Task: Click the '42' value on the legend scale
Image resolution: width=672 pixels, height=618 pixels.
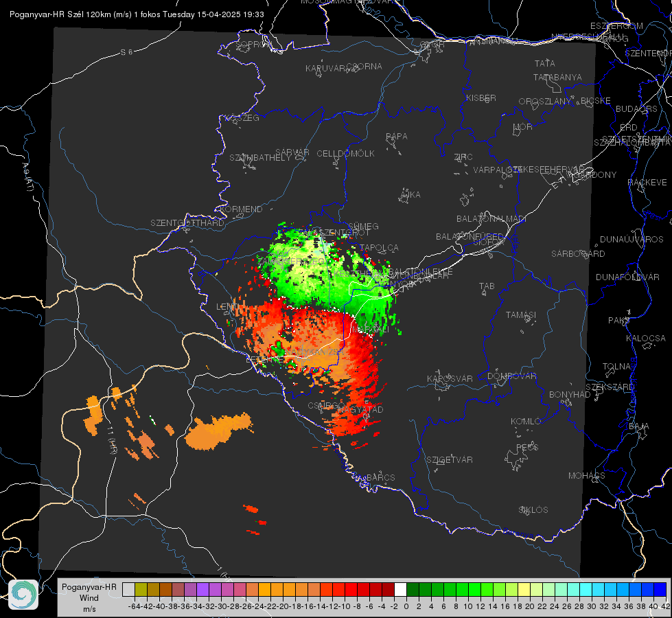Action: pyautogui.click(x=665, y=606)
